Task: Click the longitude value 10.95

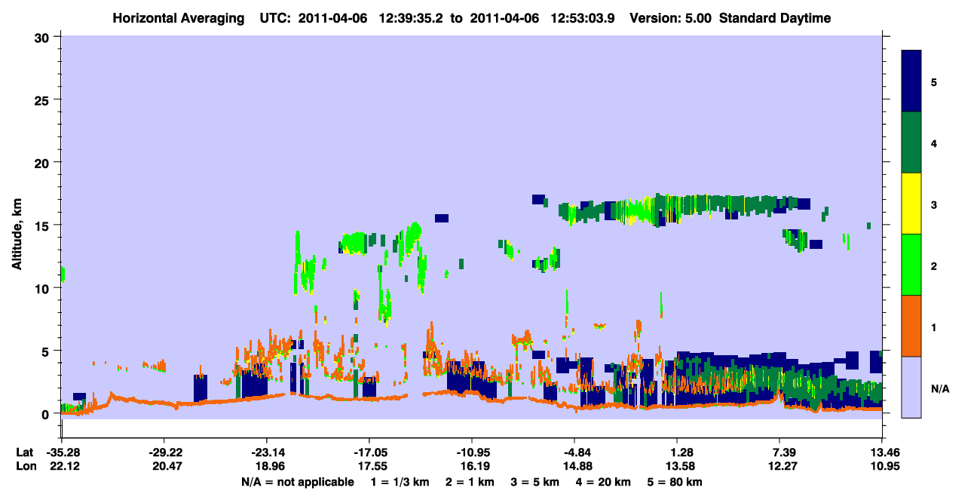Action: 882,467
